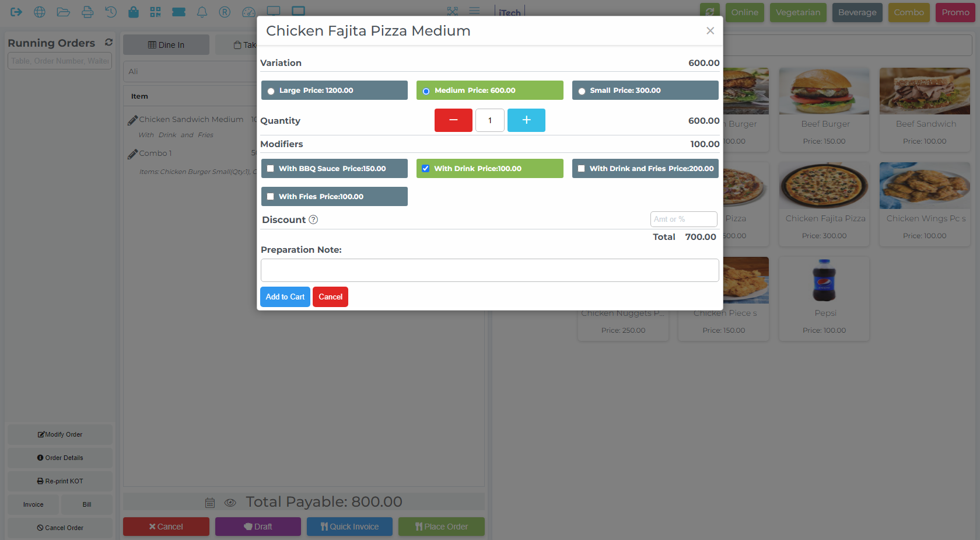The width and height of the screenshot is (980, 540).
Task: Click the logout icon in top toolbar
Action: coord(16,12)
